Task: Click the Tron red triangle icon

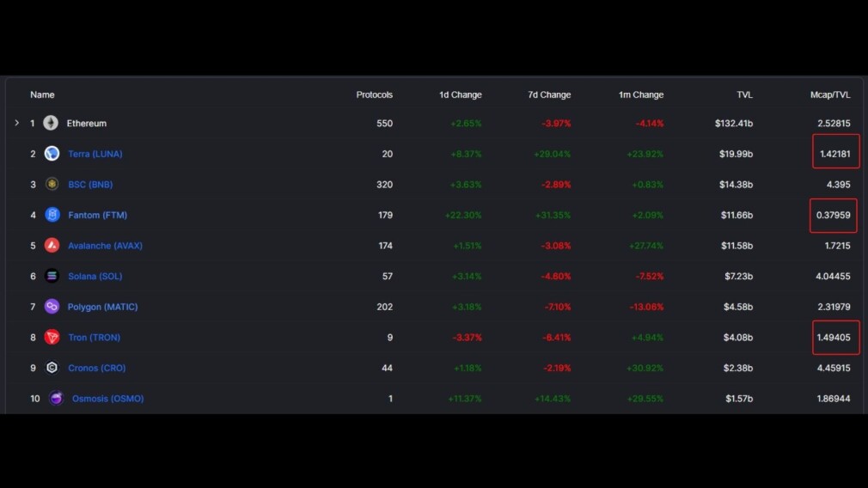Action: (52, 337)
